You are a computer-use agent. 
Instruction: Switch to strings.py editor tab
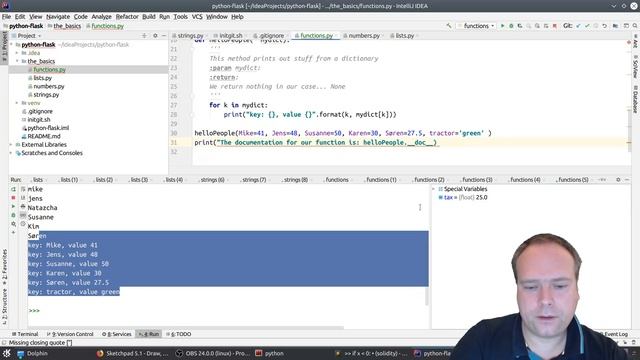pyautogui.click(x=190, y=36)
